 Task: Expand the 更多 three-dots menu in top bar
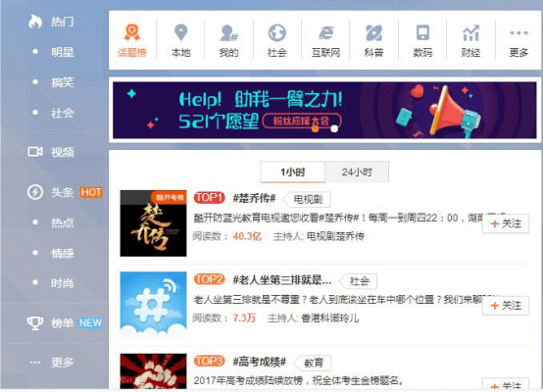tap(518, 33)
